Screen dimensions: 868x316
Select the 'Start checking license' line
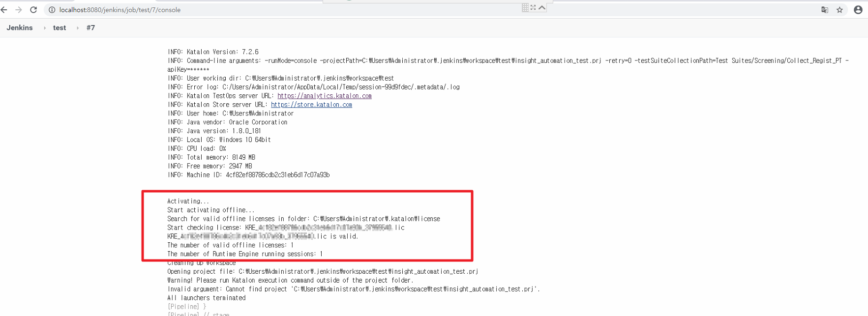[x=286, y=228]
